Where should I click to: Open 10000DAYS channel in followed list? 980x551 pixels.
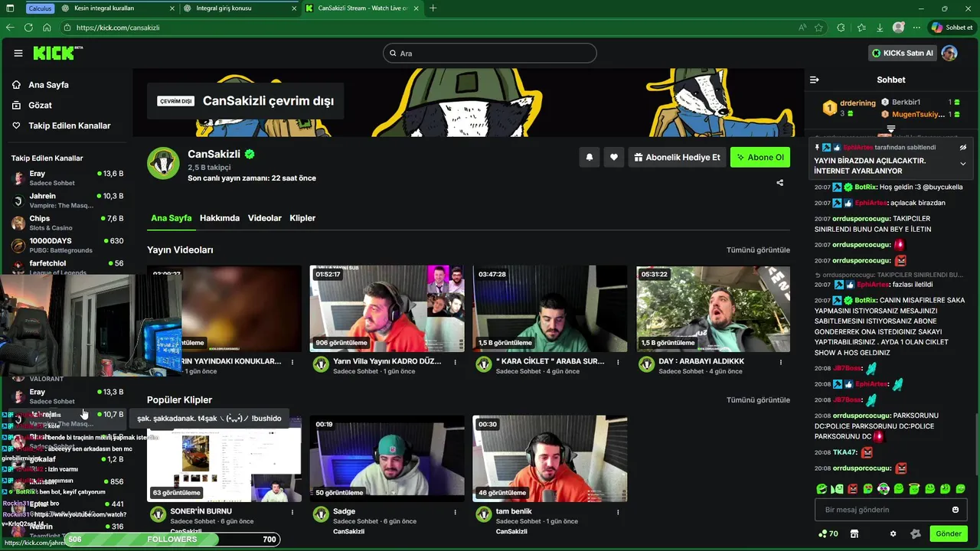67,245
